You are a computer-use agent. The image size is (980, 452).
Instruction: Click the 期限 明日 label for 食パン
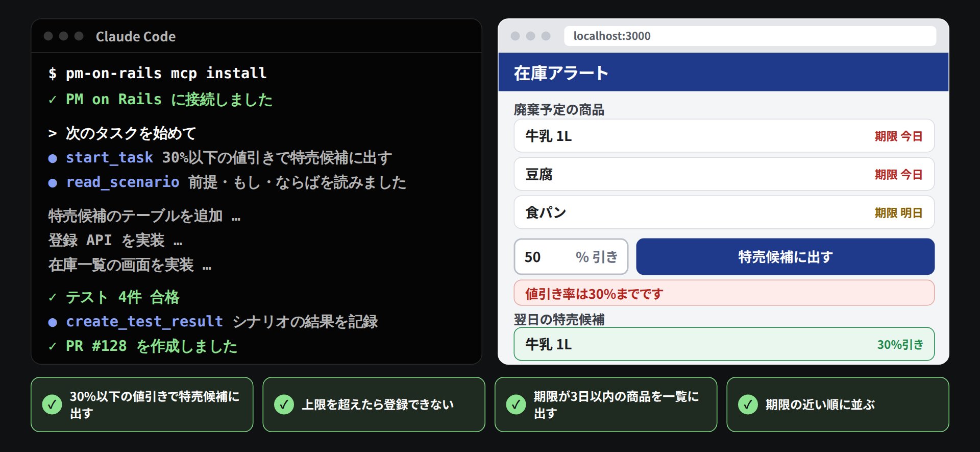(898, 212)
